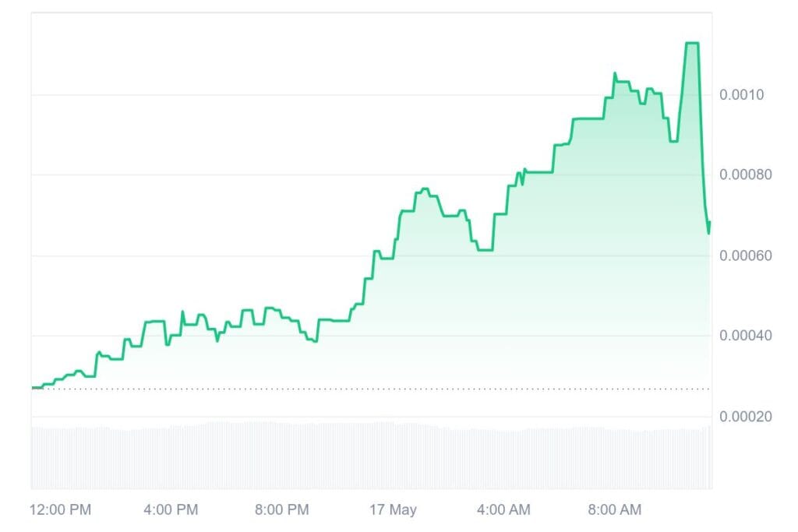Click the 0.0010 horizontal gridline
Viewport: 798px width, 532px height.
click(x=372, y=94)
